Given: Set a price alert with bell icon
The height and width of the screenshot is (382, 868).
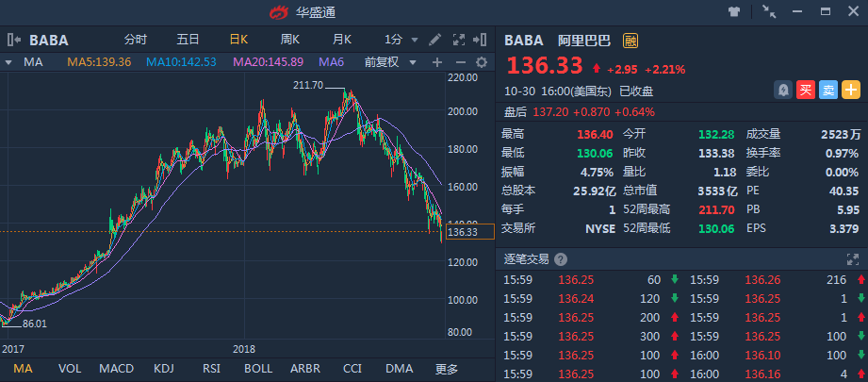Looking at the screenshot, I should click(x=782, y=90).
